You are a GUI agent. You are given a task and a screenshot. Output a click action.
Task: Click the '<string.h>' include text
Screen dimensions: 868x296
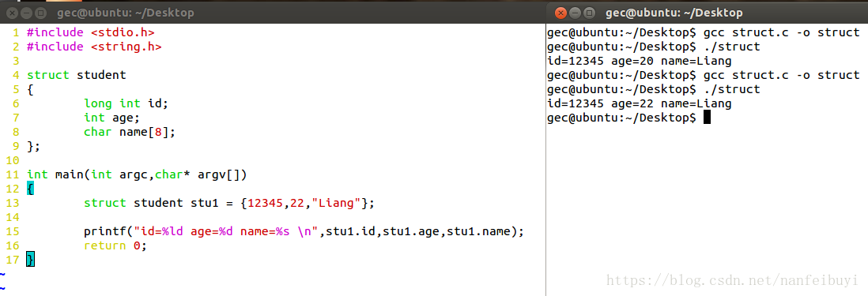[x=126, y=47]
